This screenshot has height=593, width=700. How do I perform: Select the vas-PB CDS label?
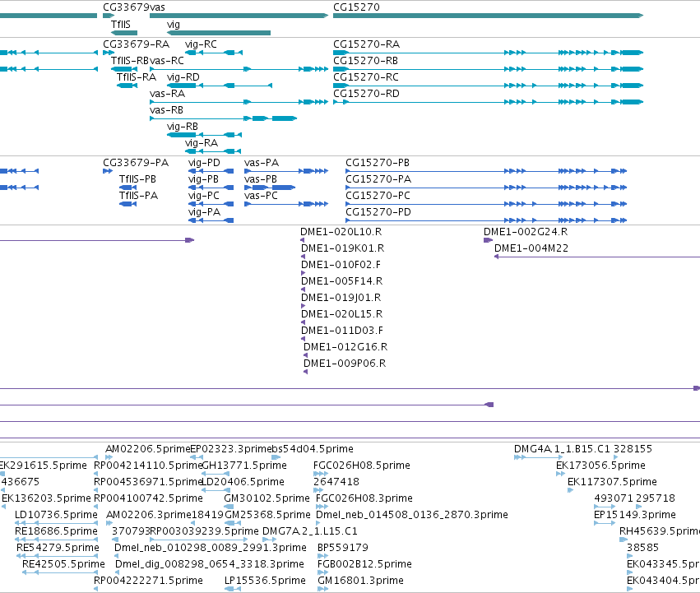(261, 179)
